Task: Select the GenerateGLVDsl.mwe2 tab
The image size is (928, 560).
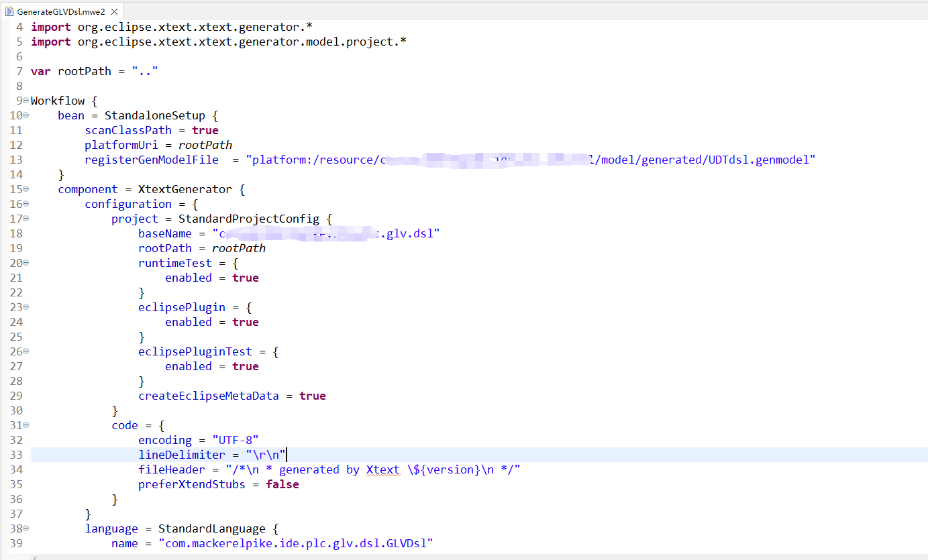Action: tap(60, 11)
